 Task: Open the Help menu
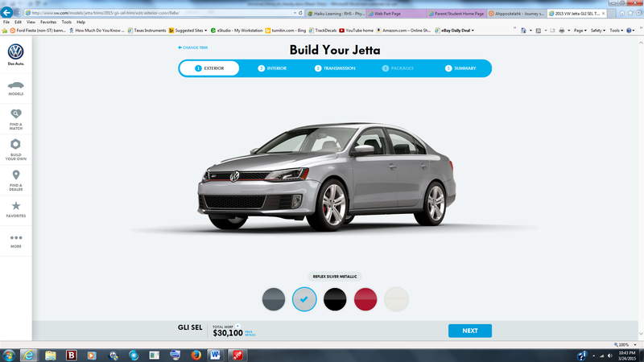81,23
